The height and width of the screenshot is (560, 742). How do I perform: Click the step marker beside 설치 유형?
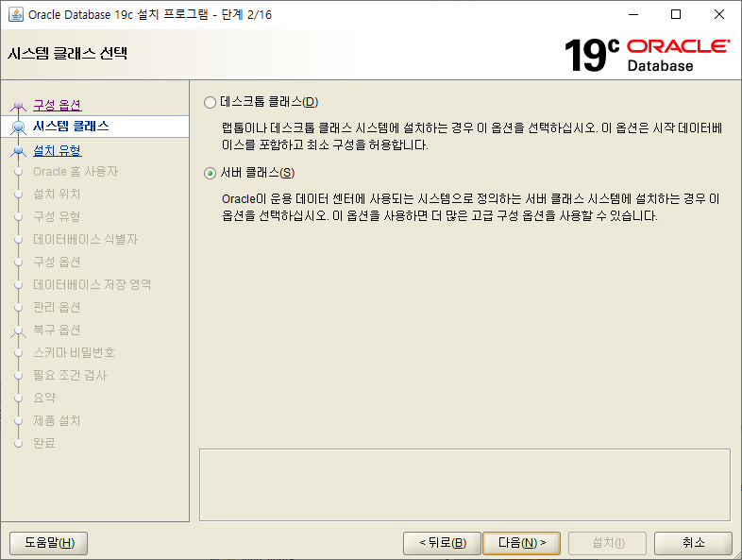(19, 151)
